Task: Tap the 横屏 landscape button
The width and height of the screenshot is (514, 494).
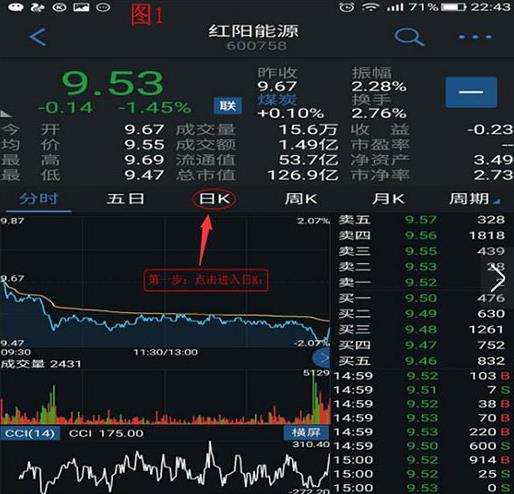Action: click(x=306, y=433)
